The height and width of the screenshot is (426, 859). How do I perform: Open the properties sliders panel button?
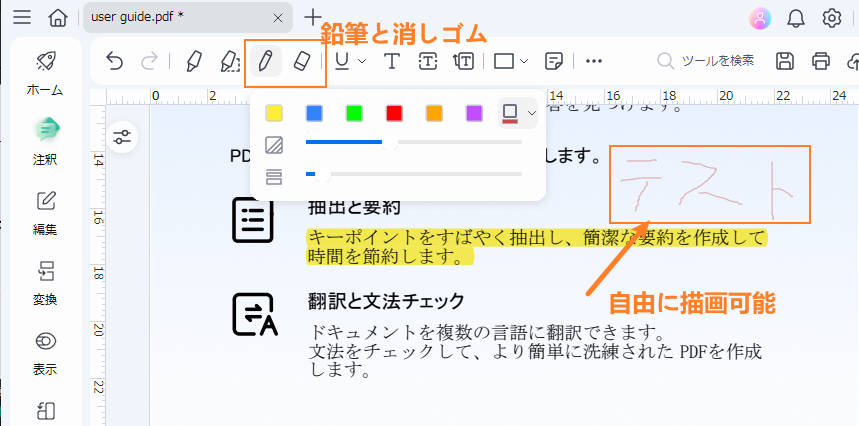pos(122,137)
